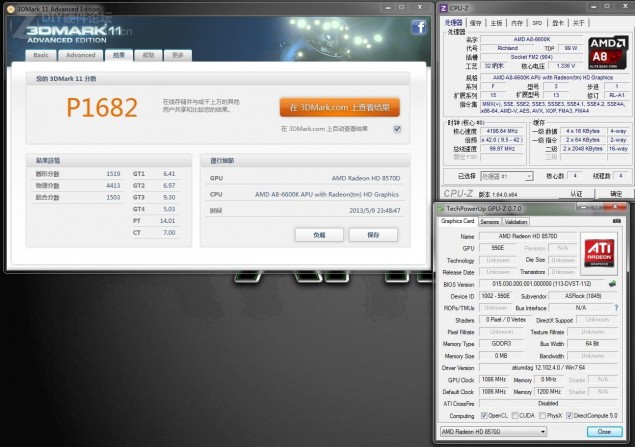
Task: Click the GPU-Z title bar app icon
Action: [441, 209]
